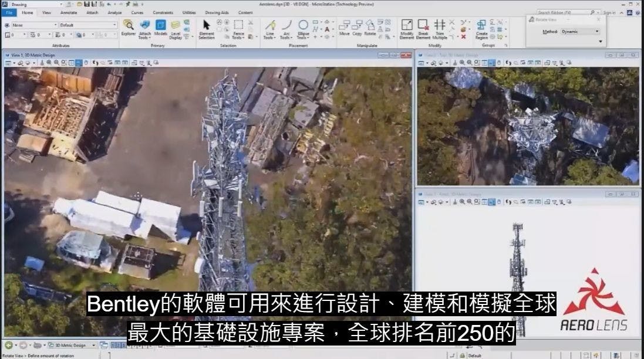Open the Models dialog
The width and height of the screenshot is (644, 359).
(161, 28)
